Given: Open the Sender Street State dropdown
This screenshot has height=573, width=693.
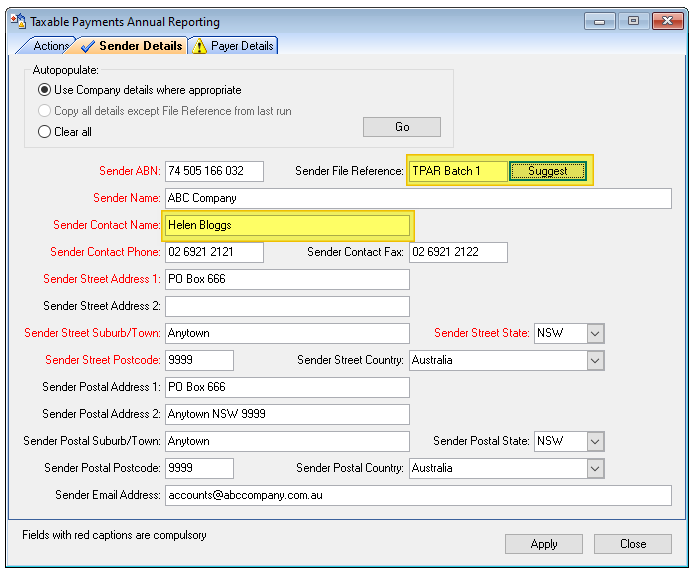Looking at the screenshot, I should 595,333.
